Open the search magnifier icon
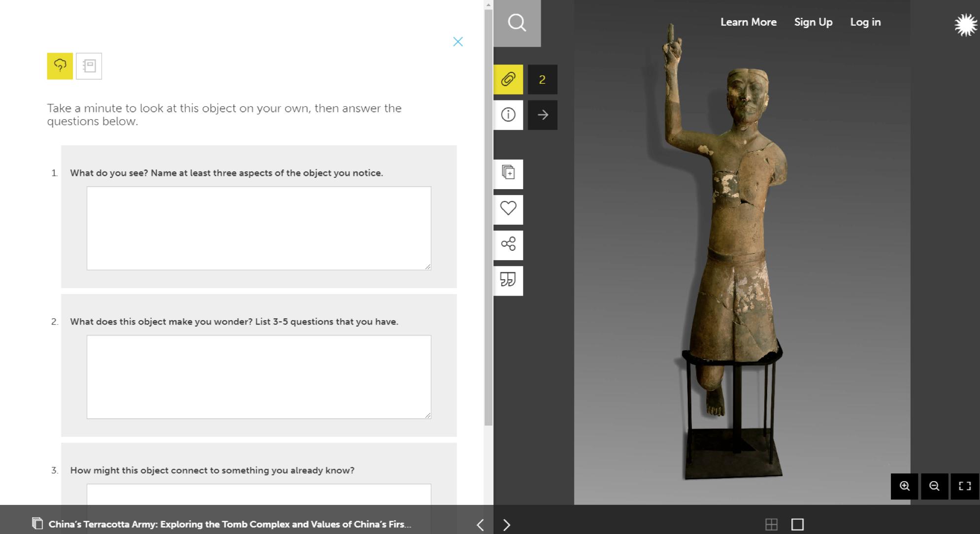980x534 pixels. point(517,23)
